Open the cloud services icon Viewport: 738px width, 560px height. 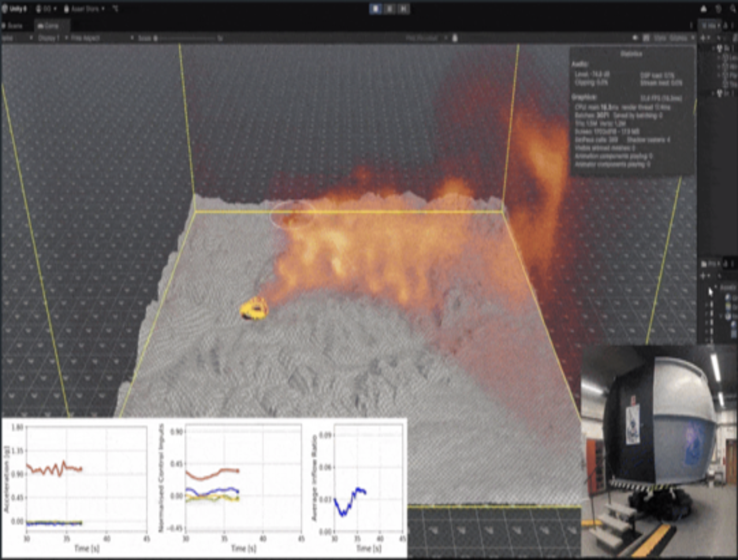pos(703,9)
